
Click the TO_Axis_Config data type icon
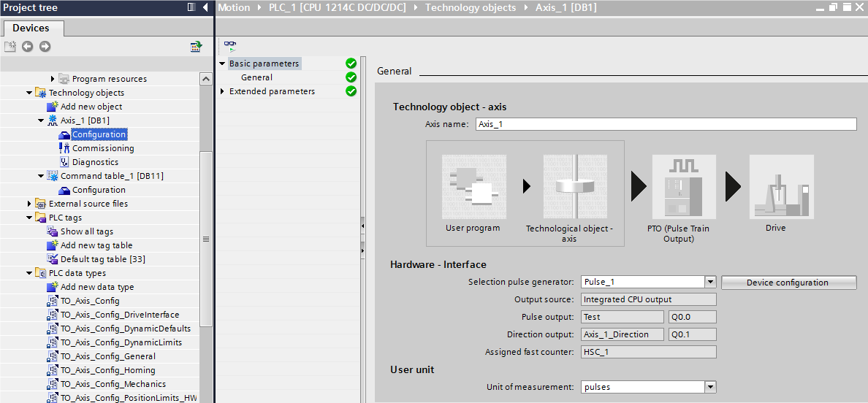tap(53, 301)
